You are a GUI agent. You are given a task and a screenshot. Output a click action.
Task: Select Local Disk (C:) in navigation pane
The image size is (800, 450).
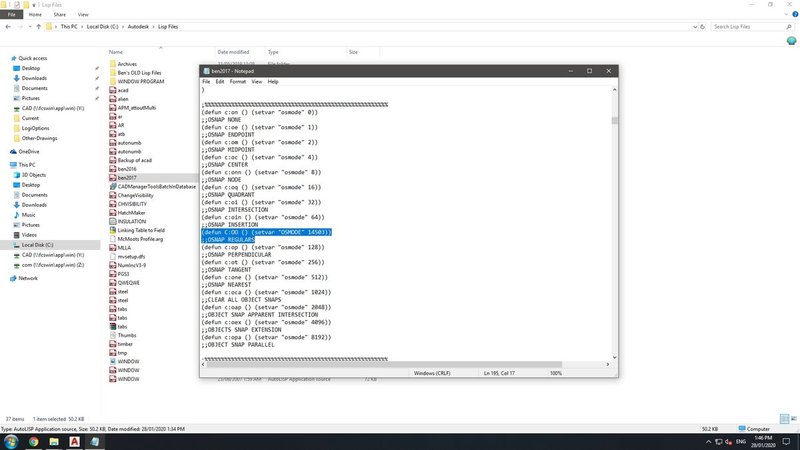pyautogui.click(x=37, y=245)
